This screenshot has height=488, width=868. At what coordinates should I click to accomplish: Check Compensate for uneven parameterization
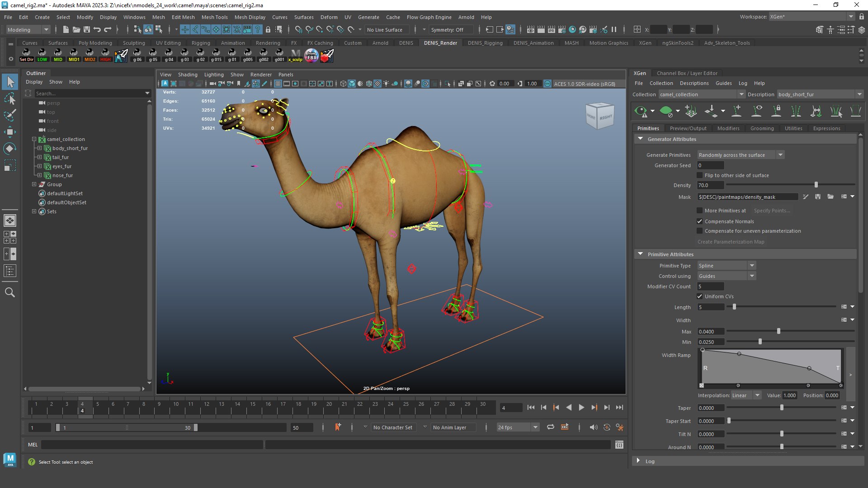[700, 231]
